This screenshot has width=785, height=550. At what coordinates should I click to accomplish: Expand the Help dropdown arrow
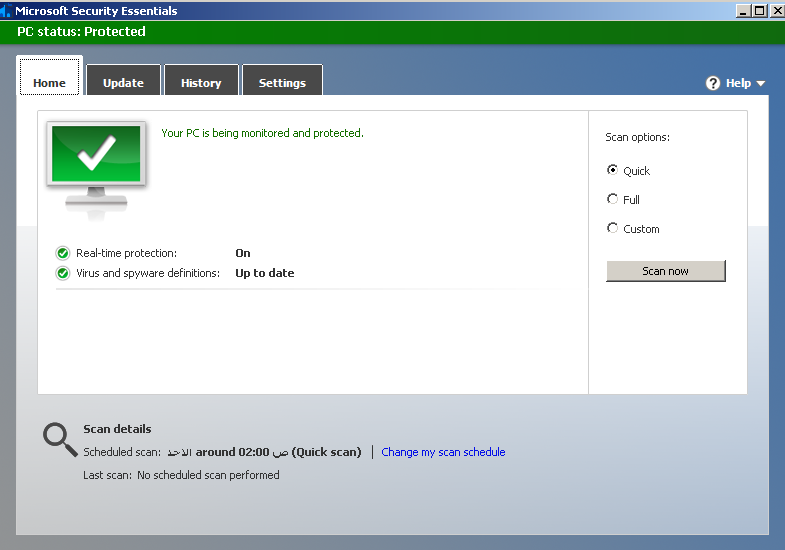click(x=761, y=84)
